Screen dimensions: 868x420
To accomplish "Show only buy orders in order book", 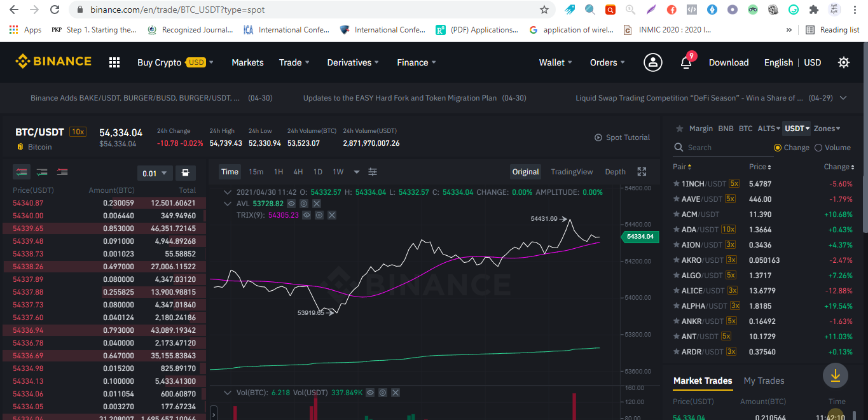I will tap(43, 172).
